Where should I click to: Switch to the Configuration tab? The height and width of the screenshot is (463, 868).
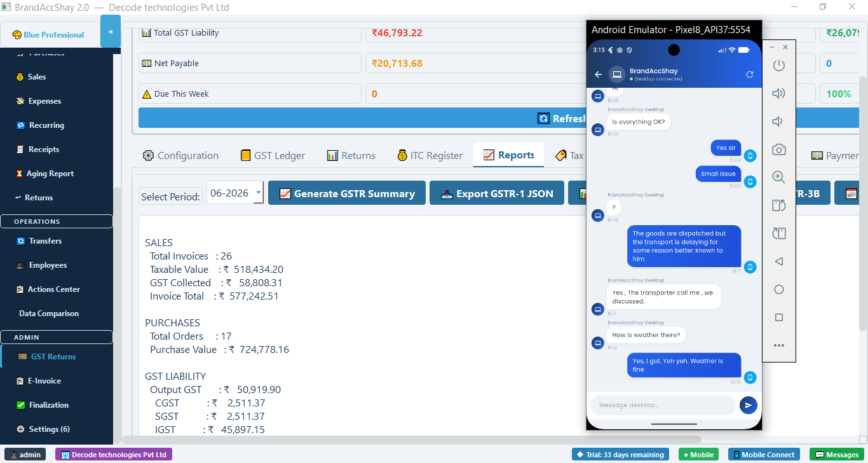pos(180,155)
